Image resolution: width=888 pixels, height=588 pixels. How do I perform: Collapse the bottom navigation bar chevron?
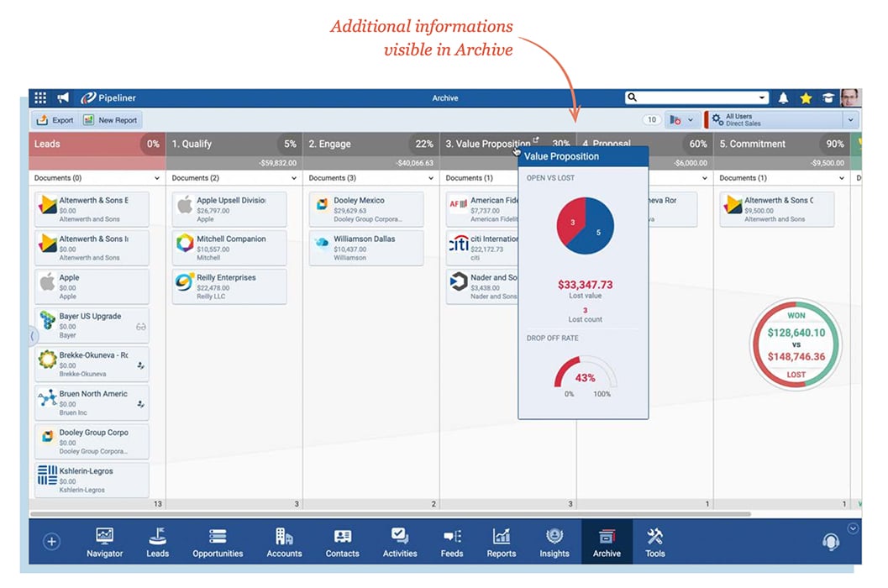(853, 528)
